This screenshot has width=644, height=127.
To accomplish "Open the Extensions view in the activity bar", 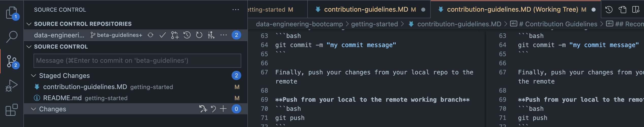I will (x=12, y=110).
